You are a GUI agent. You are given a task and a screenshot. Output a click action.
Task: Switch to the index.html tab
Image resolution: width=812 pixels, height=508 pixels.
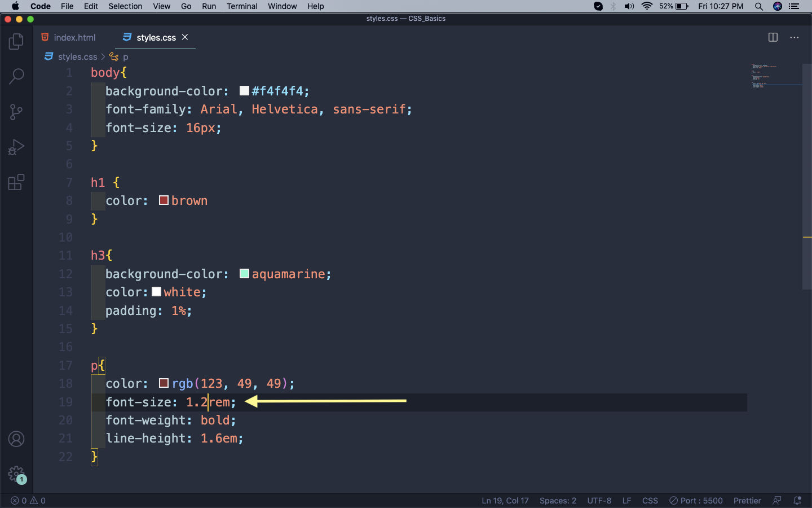(69, 37)
